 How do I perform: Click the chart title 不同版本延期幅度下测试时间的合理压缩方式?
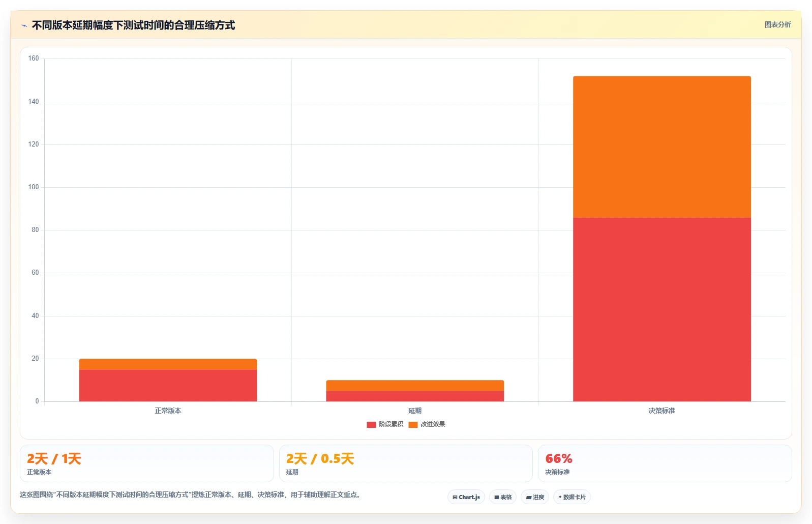click(x=133, y=25)
